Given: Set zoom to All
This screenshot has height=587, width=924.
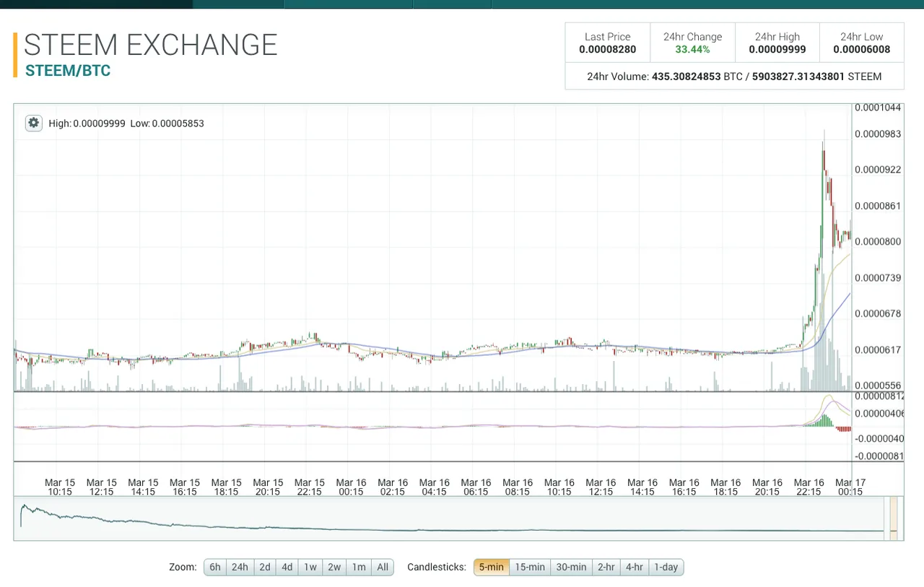Looking at the screenshot, I should 383,567.
